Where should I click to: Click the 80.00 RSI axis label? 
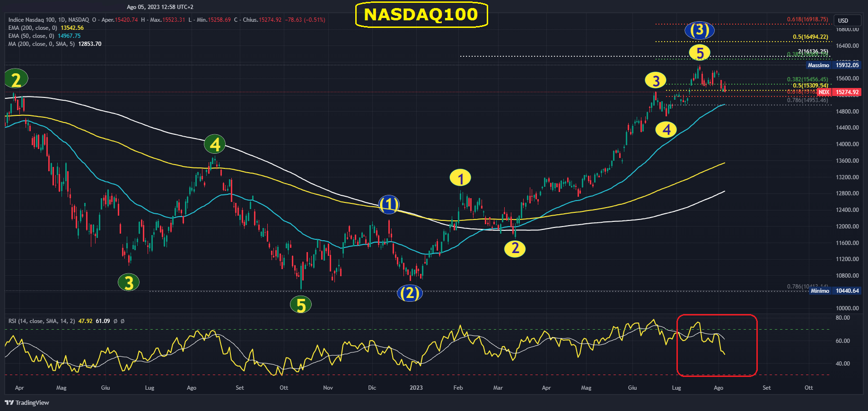click(x=843, y=318)
